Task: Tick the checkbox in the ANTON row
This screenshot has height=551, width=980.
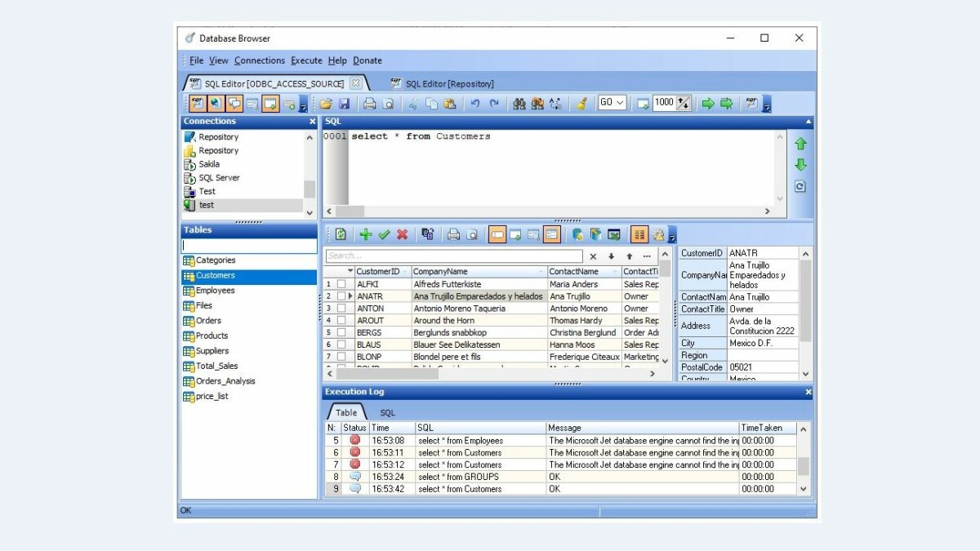Action: 341,309
